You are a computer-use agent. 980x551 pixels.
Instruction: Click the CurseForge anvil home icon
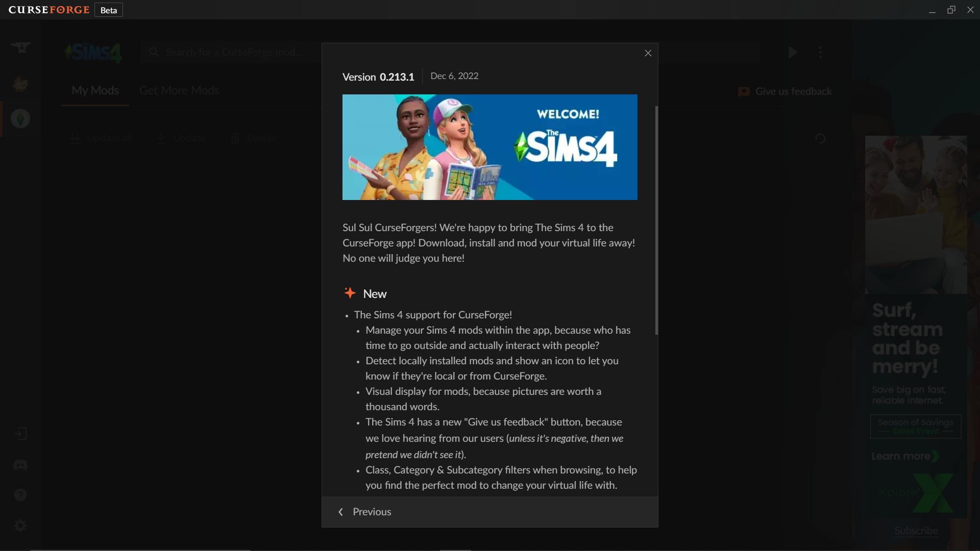20,47
